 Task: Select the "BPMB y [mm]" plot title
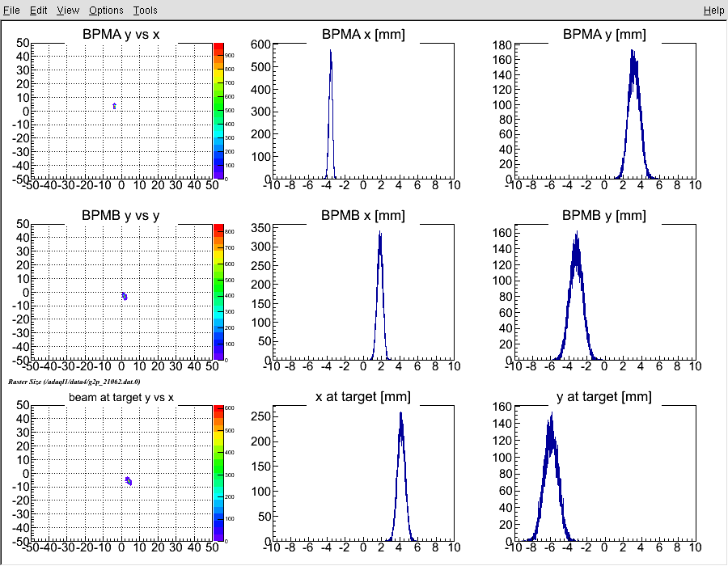tap(604, 216)
